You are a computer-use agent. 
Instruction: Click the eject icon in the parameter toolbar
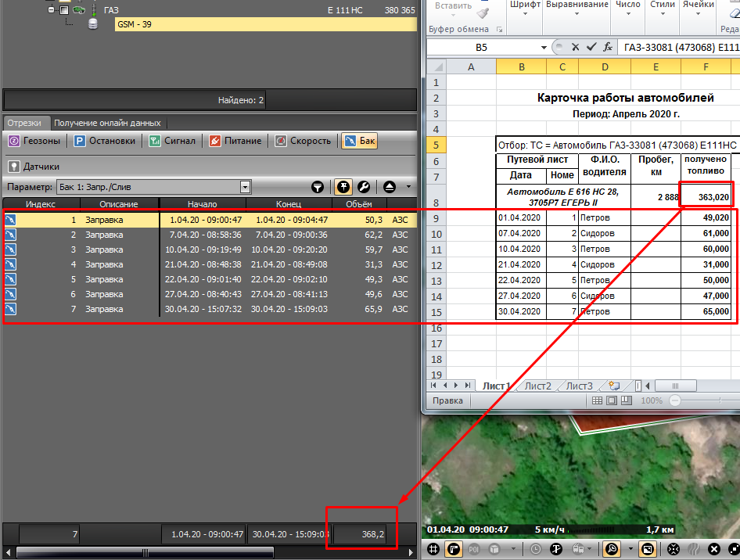(390, 187)
